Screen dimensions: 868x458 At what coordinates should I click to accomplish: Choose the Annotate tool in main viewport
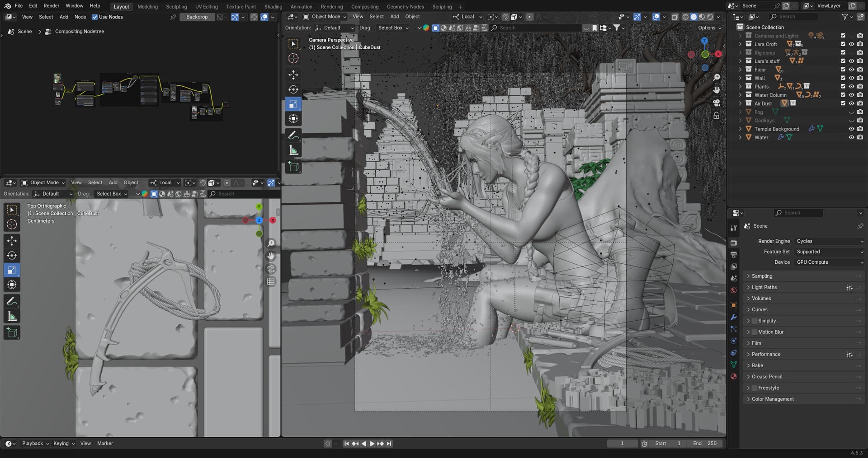tap(293, 136)
